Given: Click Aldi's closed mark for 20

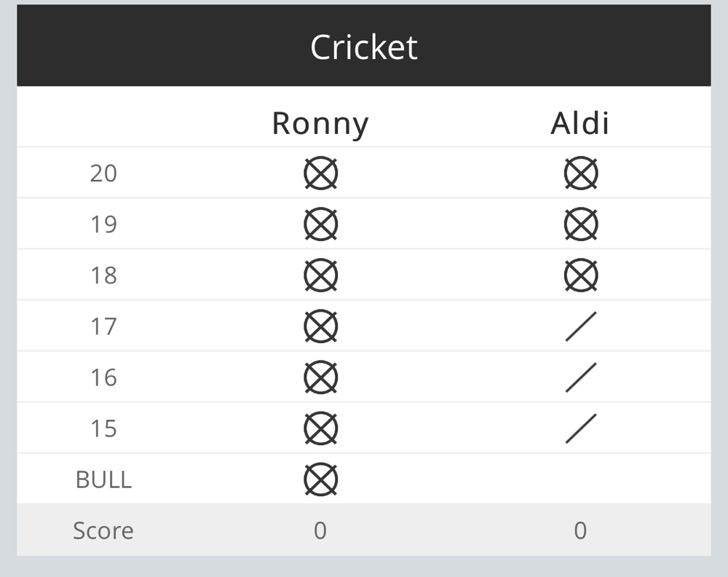Looking at the screenshot, I should pos(580,173).
